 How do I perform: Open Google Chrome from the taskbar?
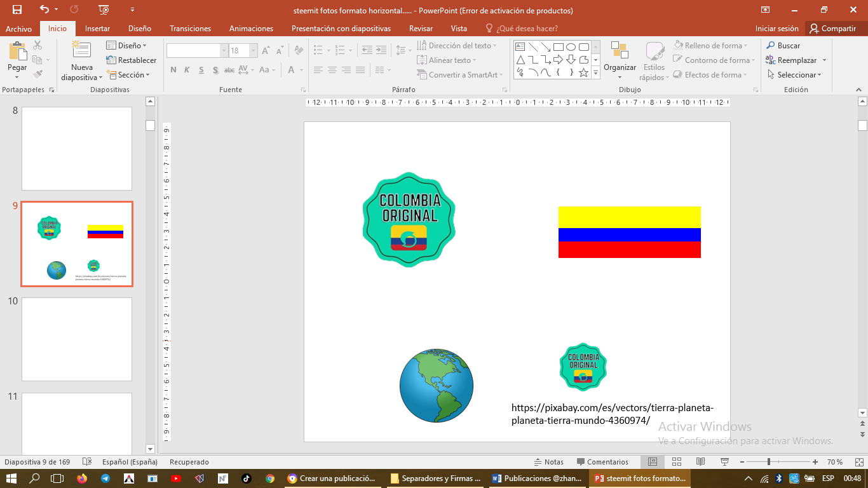(270, 478)
